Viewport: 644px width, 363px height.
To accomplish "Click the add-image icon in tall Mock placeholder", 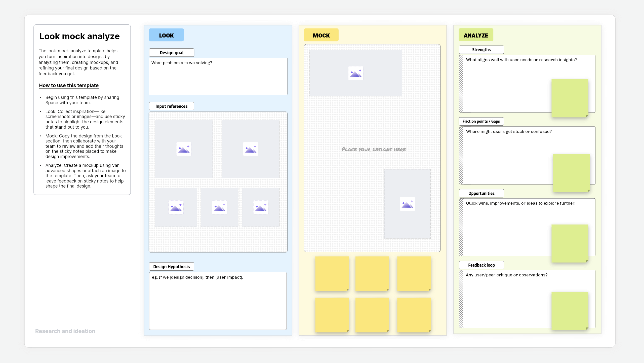I will [407, 204].
